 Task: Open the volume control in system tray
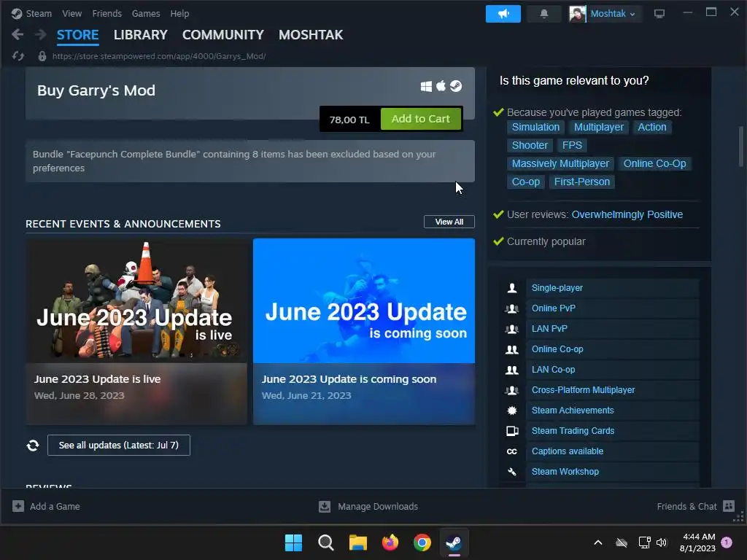click(x=662, y=542)
